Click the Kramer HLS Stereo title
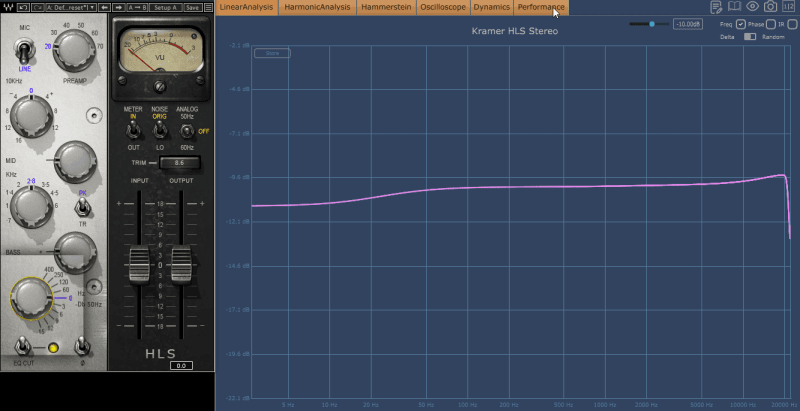800x411 pixels. click(x=515, y=31)
